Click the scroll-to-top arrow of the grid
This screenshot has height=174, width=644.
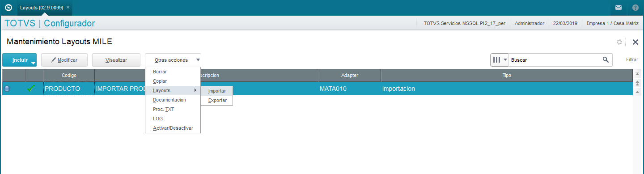[638, 74]
